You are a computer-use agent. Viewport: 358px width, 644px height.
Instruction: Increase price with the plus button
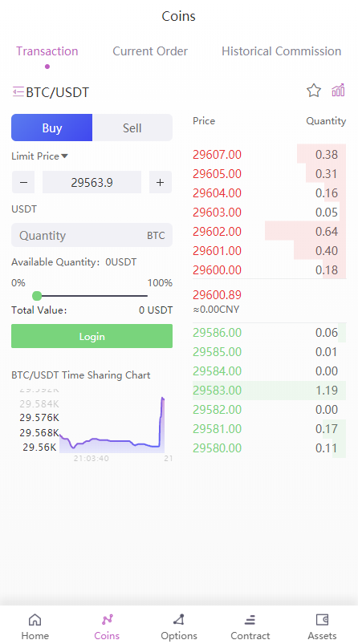click(161, 182)
